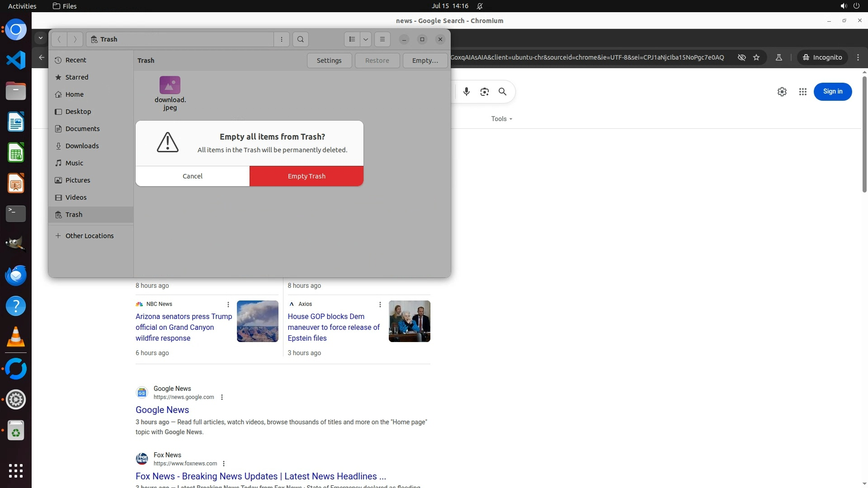Image resolution: width=868 pixels, height=488 pixels.
Task: Click the voice search microphone icon
Action: 466,92
